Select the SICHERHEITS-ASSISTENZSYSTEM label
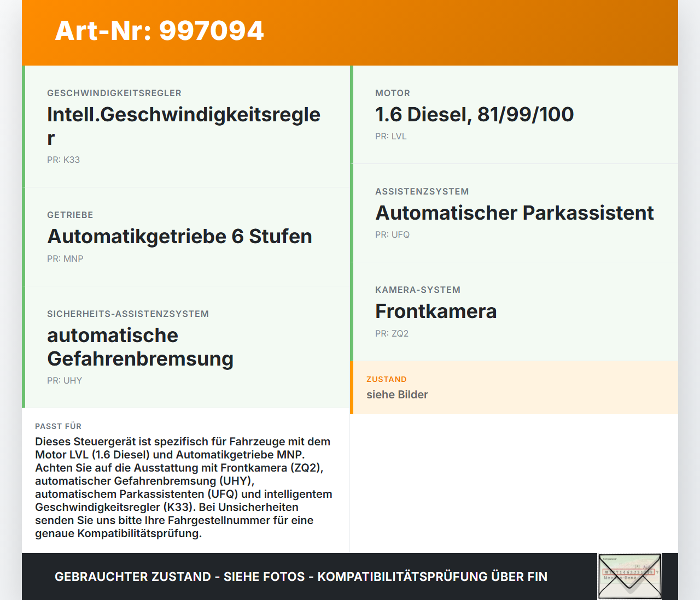 [x=128, y=314]
